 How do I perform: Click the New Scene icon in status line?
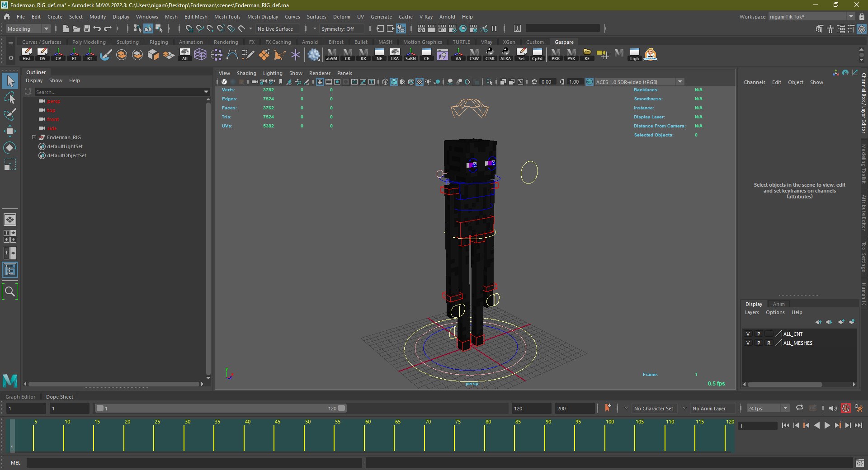pos(66,28)
